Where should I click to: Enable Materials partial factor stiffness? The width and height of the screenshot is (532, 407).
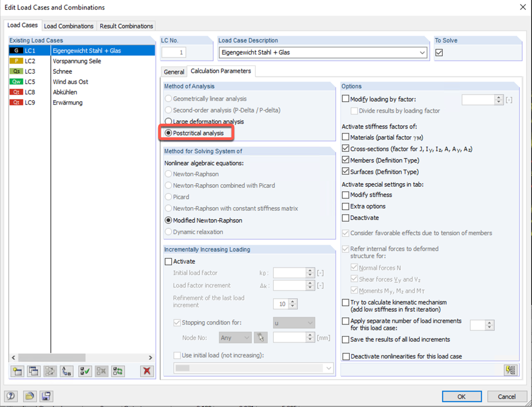(345, 137)
